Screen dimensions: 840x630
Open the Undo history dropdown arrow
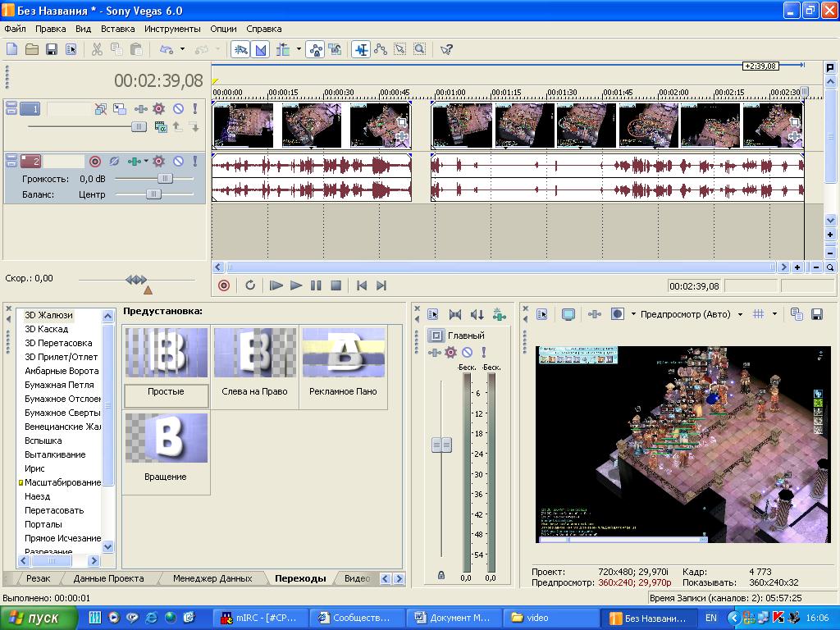[x=182, y=50]
